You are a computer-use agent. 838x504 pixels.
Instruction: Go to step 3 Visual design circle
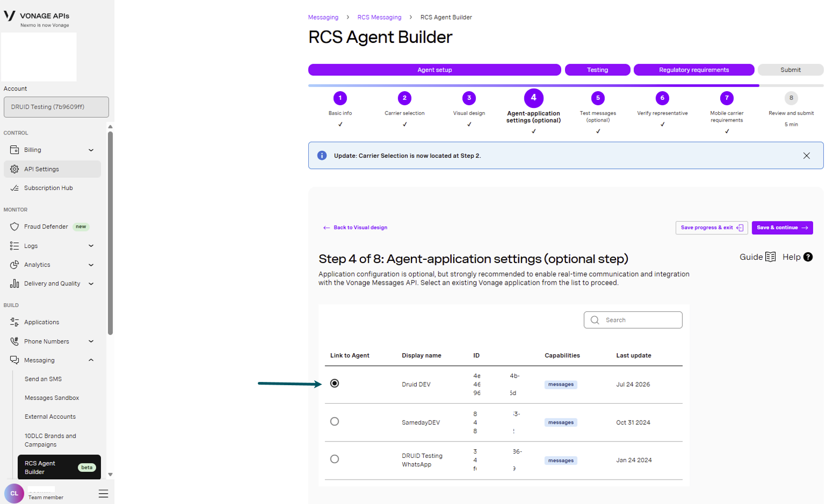469,98
